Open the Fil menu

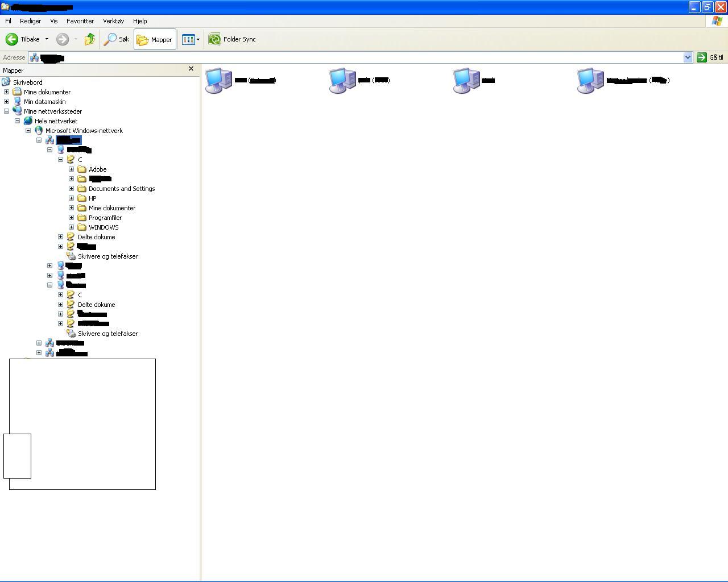8,21
